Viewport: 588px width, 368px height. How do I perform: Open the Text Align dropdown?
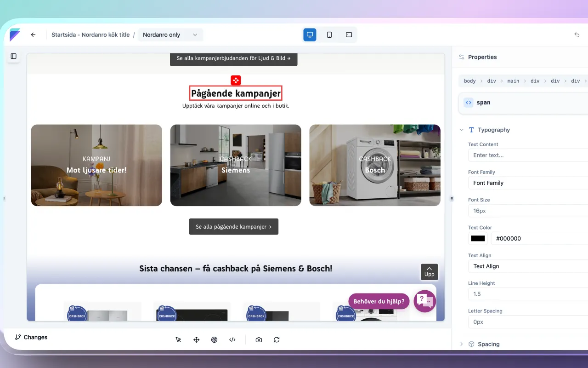(528, 266)
